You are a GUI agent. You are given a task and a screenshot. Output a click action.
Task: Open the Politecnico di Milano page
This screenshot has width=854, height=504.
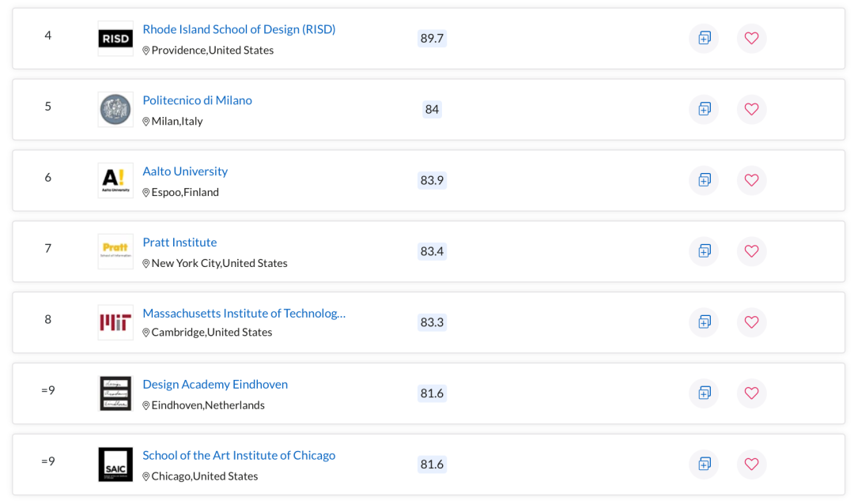click(197, 100)
